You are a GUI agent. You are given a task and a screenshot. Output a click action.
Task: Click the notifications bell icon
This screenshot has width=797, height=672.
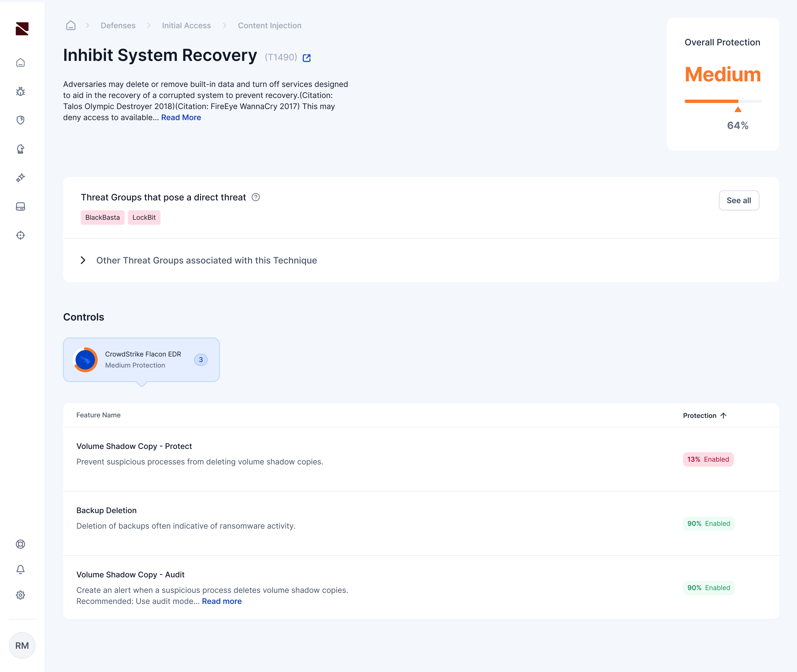(20, 570)
